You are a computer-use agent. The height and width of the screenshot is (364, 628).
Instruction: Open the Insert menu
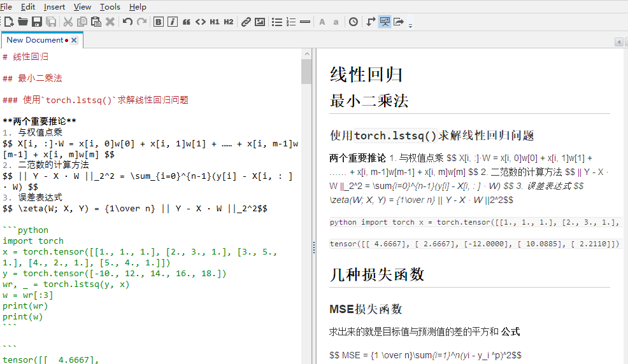pyautogui.click(x=55, y=7)
